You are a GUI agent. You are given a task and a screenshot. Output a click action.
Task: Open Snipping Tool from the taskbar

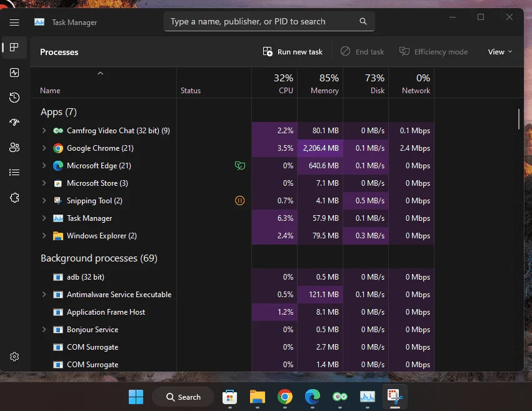click(x=395, y=397)
